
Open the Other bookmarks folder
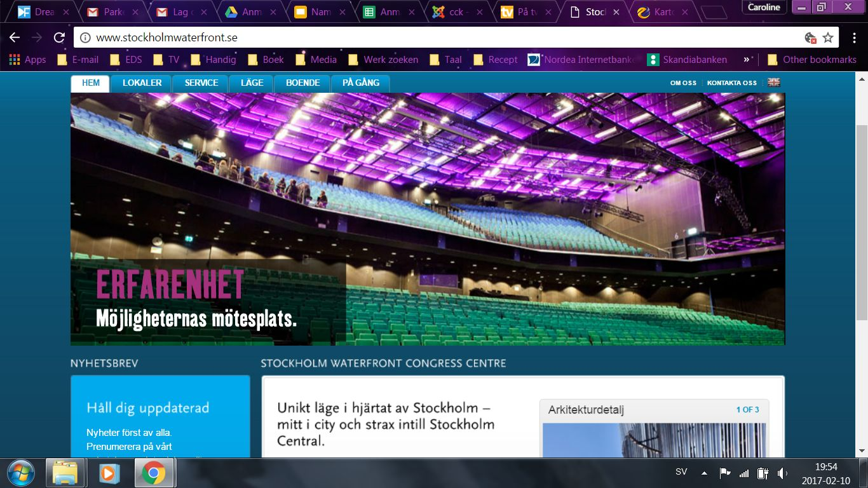click(x=811, y=60)
